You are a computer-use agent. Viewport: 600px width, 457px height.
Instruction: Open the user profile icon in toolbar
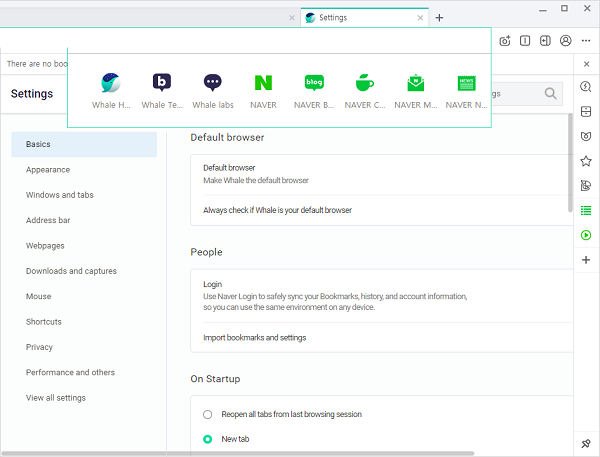(x=566, y=41)
